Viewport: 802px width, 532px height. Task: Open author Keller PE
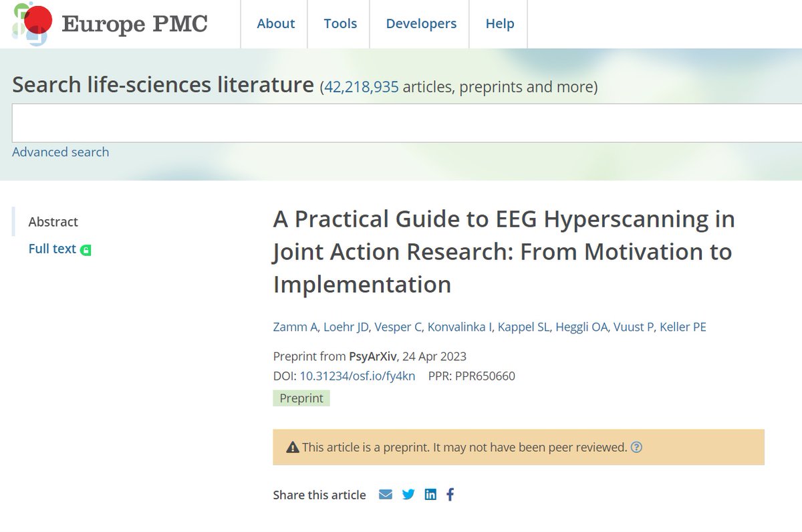point(683,327)
